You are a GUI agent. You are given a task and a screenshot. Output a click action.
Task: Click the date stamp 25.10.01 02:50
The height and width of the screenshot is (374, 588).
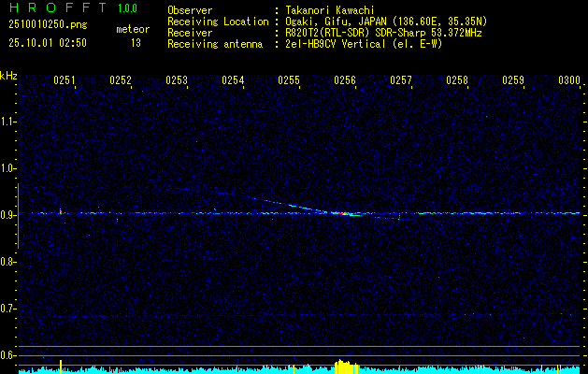pos(48,43)
